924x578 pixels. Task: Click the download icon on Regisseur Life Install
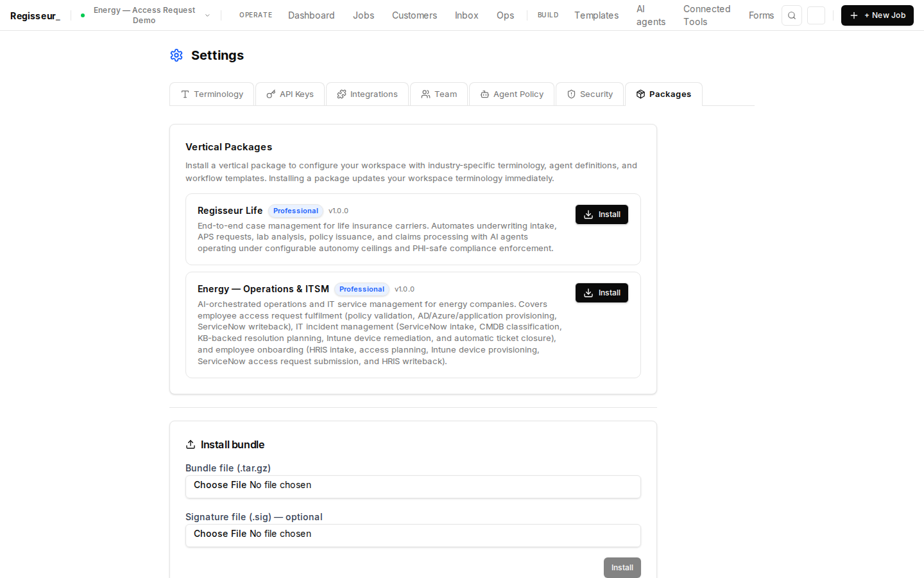click(x=588, y=215)
